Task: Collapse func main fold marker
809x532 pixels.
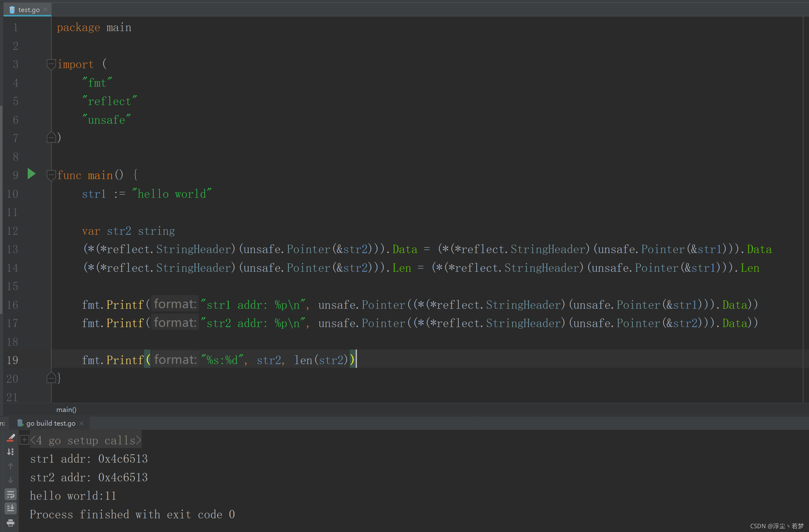Action: [x=51, y=175]
